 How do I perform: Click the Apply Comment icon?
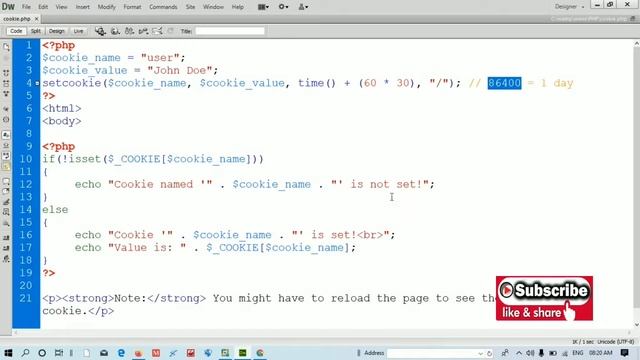click(x=6, y=181)
